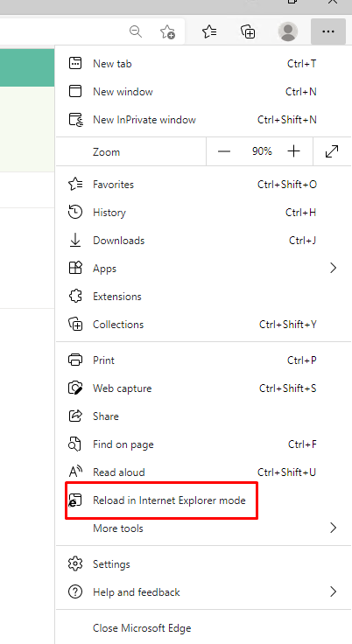The height and width of the screenshot is (644, 352).
Task: Click the profile avatar icon
Action: click(288, 31)
